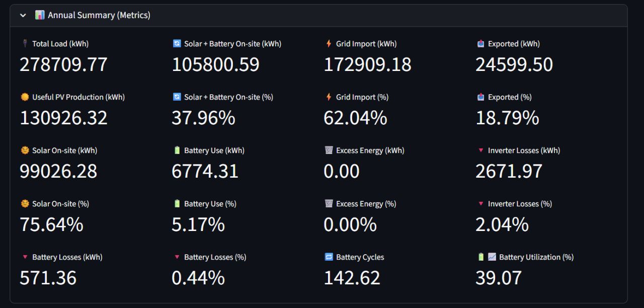Click the Battery Cycles value 142.62
Image resolution: width=644 pixels, height=308 pixels.
[352, 278]
